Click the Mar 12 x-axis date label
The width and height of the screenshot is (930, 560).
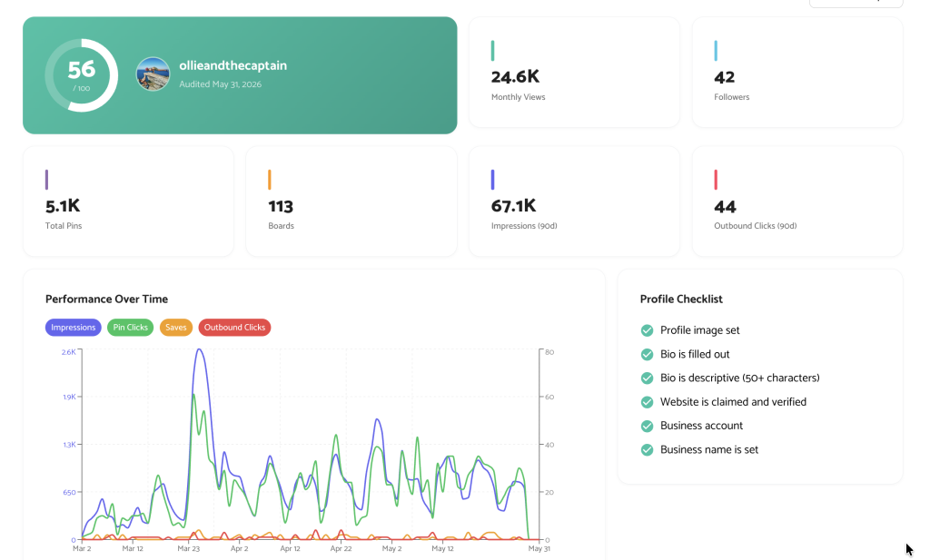point(133,549)
